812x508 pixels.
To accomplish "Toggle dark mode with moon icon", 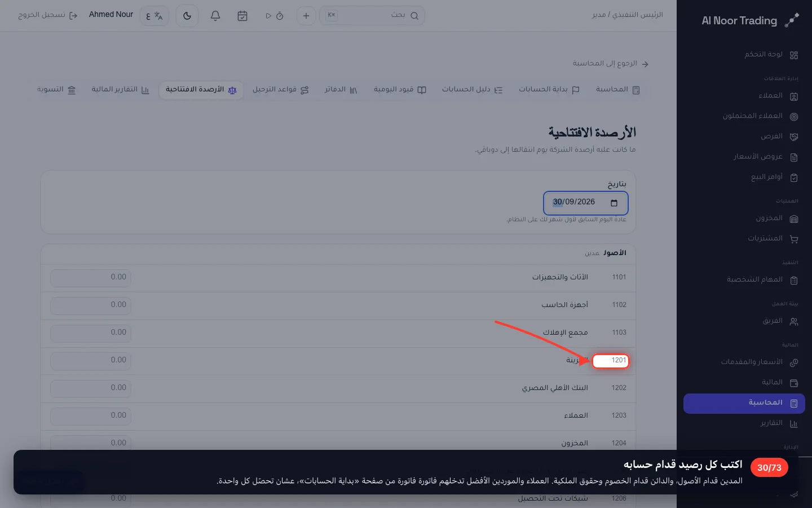I will pyautogui.click(x=187, y=16).
